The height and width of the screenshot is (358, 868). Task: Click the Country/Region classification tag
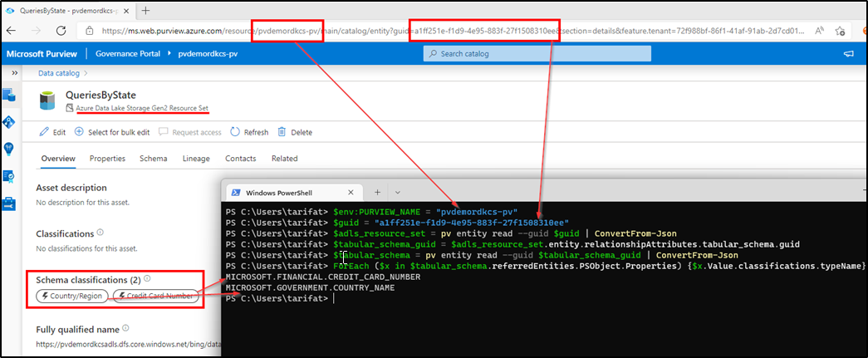(72, 296)
